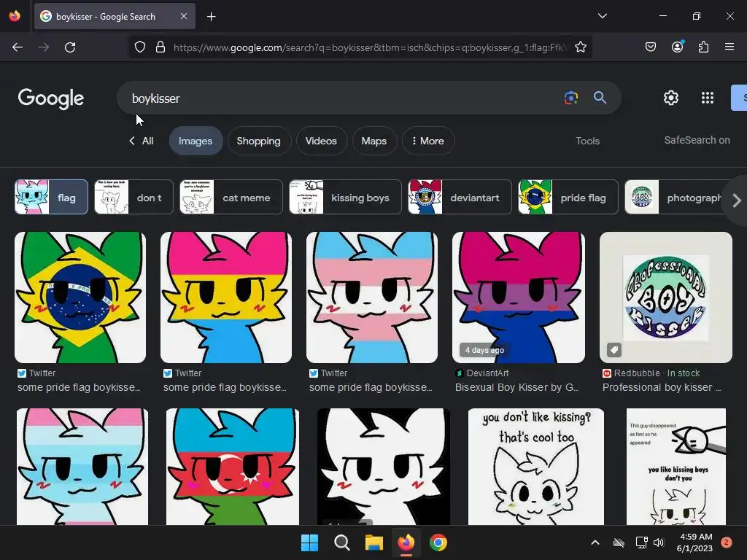Switch to Maps results
The image size is (747, 560).
click(374, 141)
